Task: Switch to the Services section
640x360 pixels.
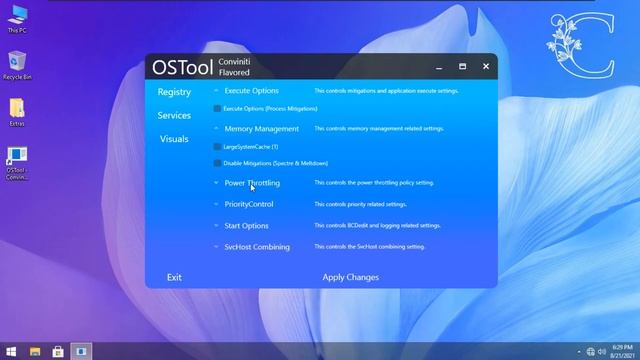Action: pyautogui.click(x=174, y=116)
